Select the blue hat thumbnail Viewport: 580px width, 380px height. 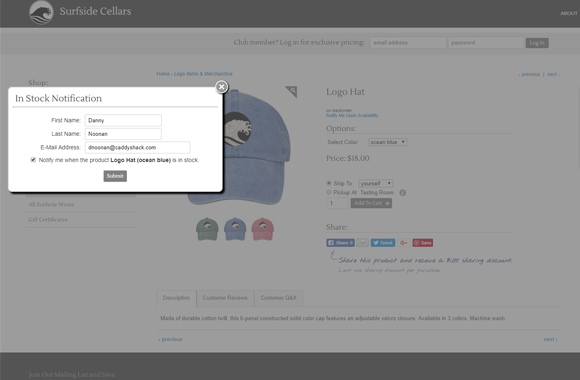[235, 229]
